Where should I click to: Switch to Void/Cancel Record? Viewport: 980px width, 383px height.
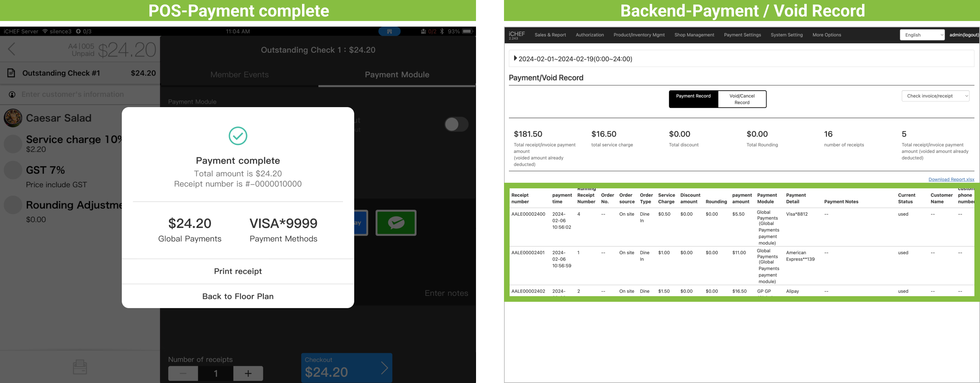click(741, 99)
